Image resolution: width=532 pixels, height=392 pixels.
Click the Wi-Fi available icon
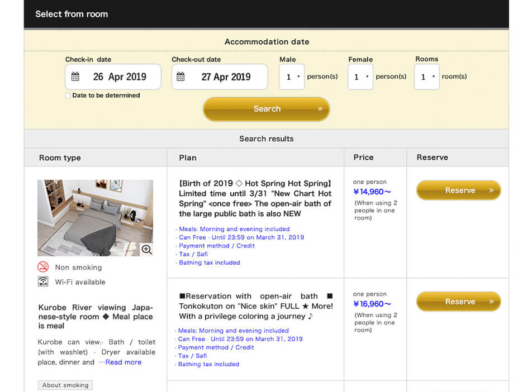(43, 282)
